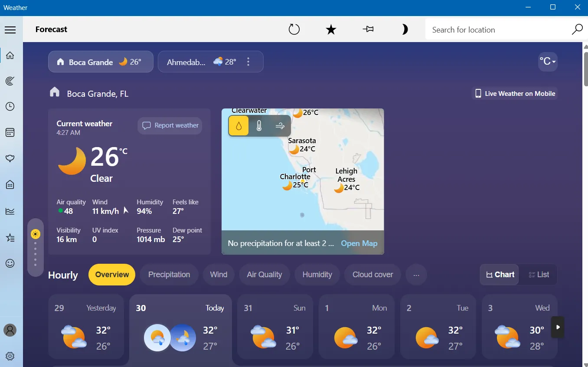This screenshot has width=588, height=367.
Task: Switch hourly forecast to List view
Action: coord(539,274)
